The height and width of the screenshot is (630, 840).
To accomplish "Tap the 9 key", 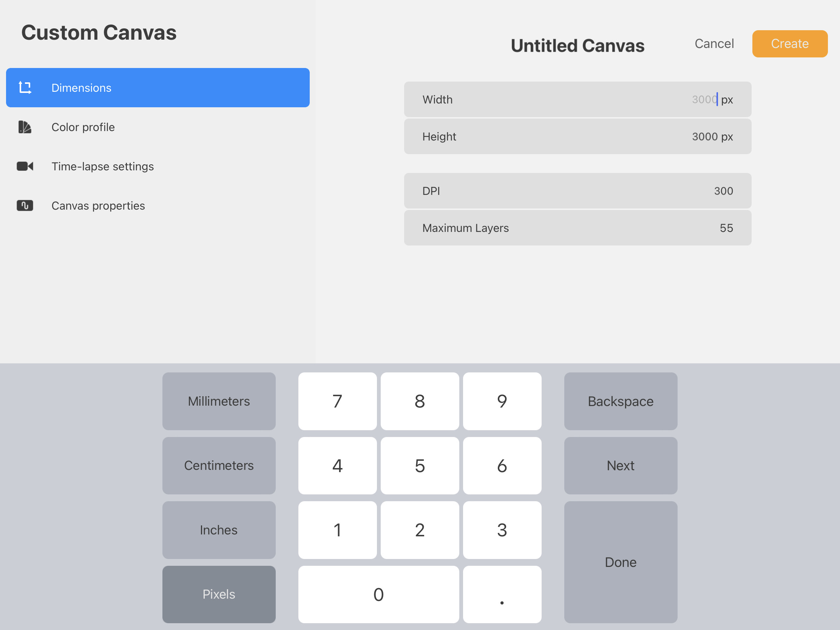I will (502, 401).
